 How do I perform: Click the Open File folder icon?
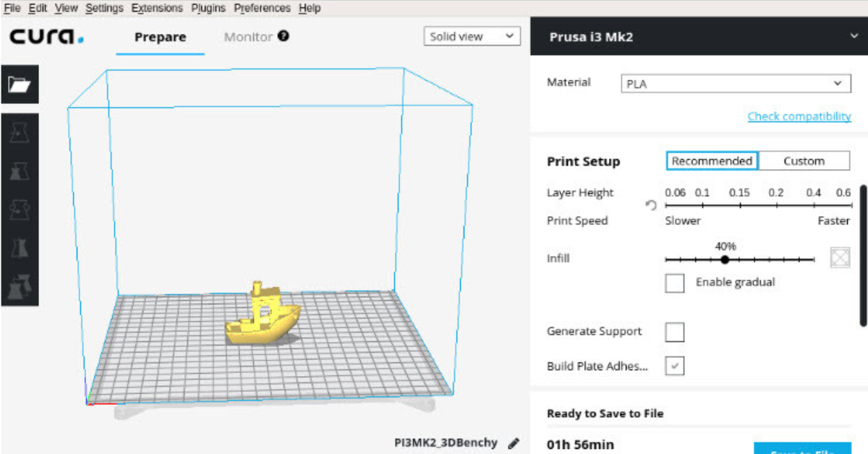20,85
